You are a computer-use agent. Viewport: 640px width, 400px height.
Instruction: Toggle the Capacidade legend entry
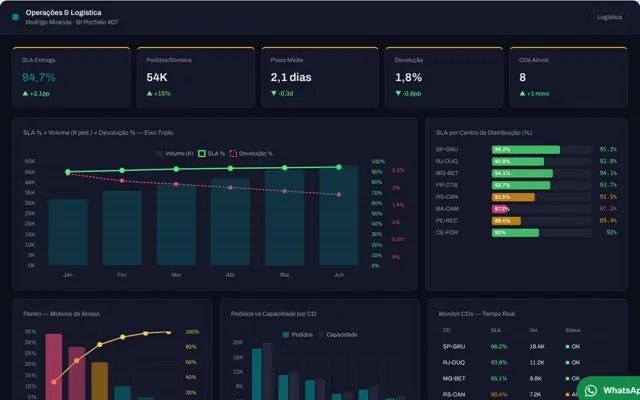coord(338,335)
